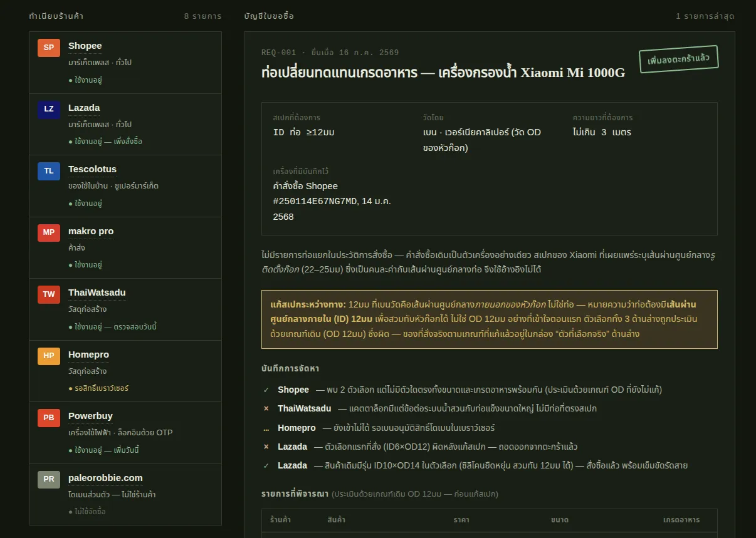Open the makro pro store link
The height and width of the screenshot is (538, 756).
pos(91,231)
